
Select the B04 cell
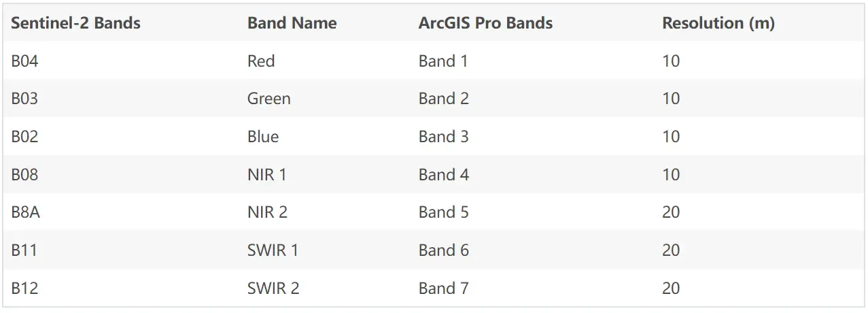[x=24, y=61]
